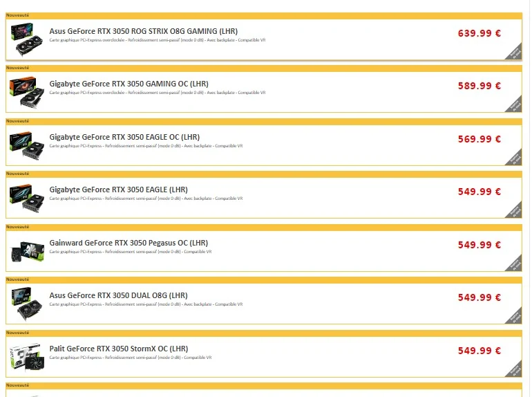The image size is (532, 397).
Task: Click Gainward Pegasus OC card thumbnail
Action: (x=28, y=252)
